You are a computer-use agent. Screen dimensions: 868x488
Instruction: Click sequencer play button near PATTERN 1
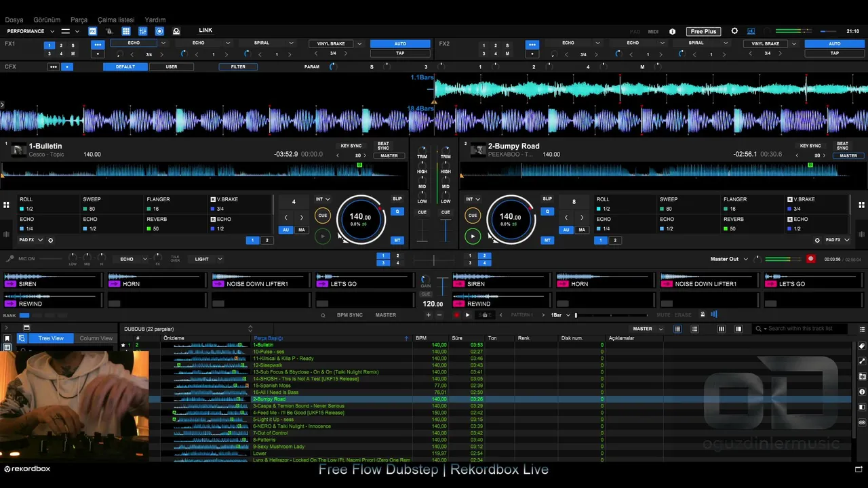click(467, 315)
